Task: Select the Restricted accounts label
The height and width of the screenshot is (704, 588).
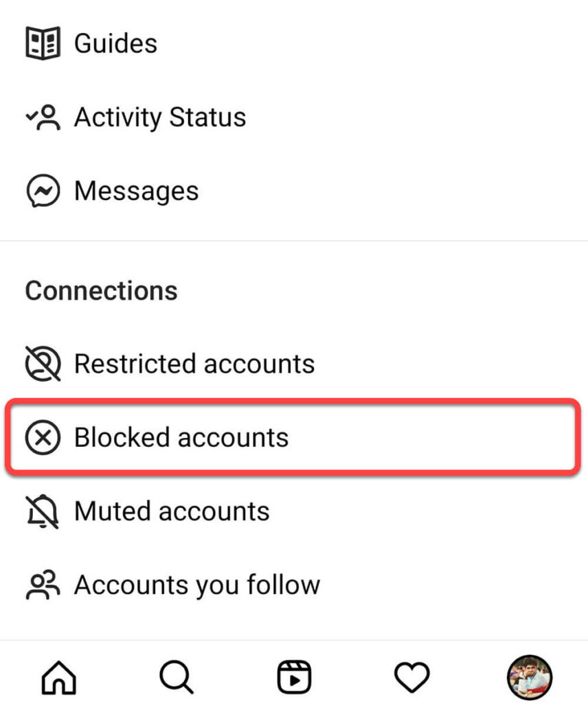Action: pos(194,364)
